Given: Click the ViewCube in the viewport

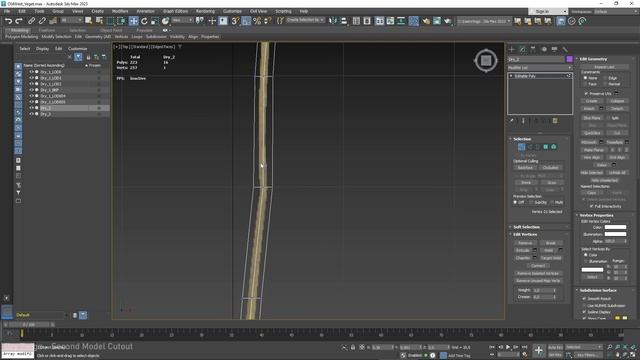Looking at the screenshot, I should point(486,61).
